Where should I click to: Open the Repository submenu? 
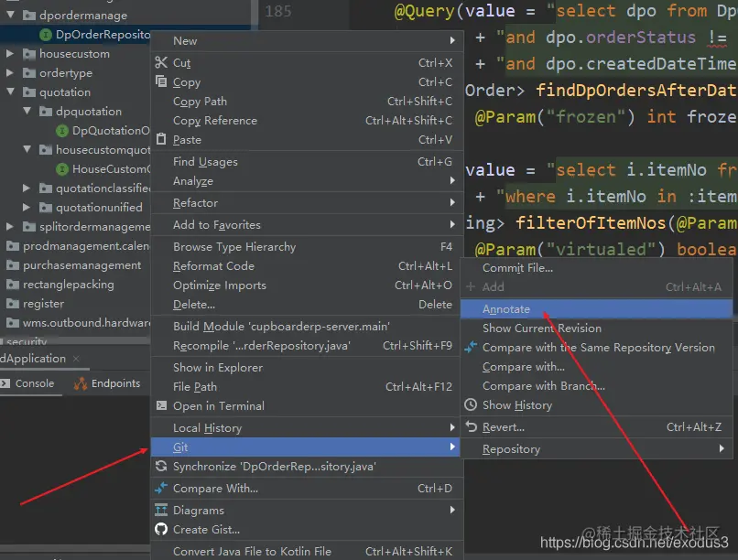pos(597,449)
